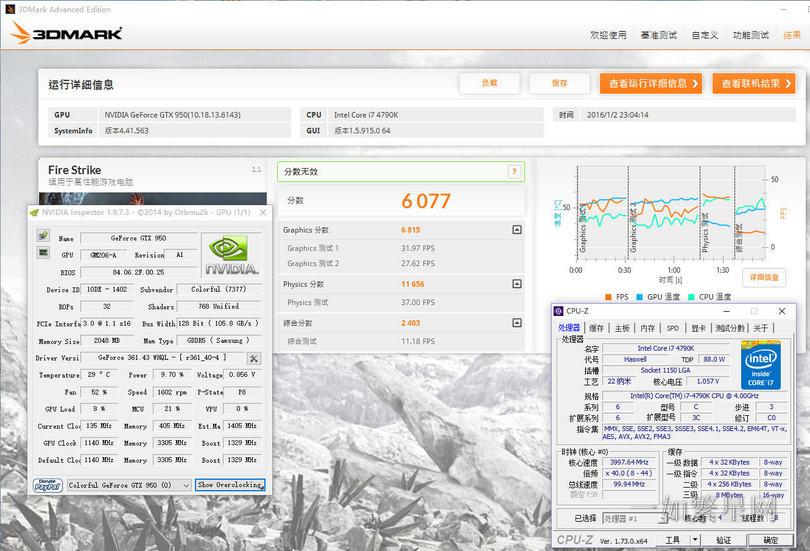Click the GPU temperature legend entry
Image resolution: width=810 pixels, height=551 pixels.
click(x=658, y=297)
